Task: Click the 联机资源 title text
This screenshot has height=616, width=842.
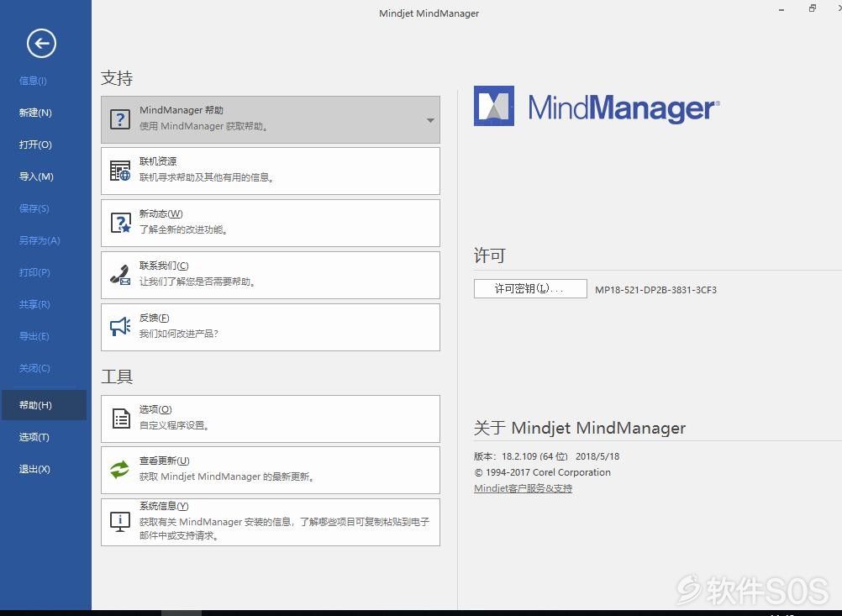Action: 158,161
